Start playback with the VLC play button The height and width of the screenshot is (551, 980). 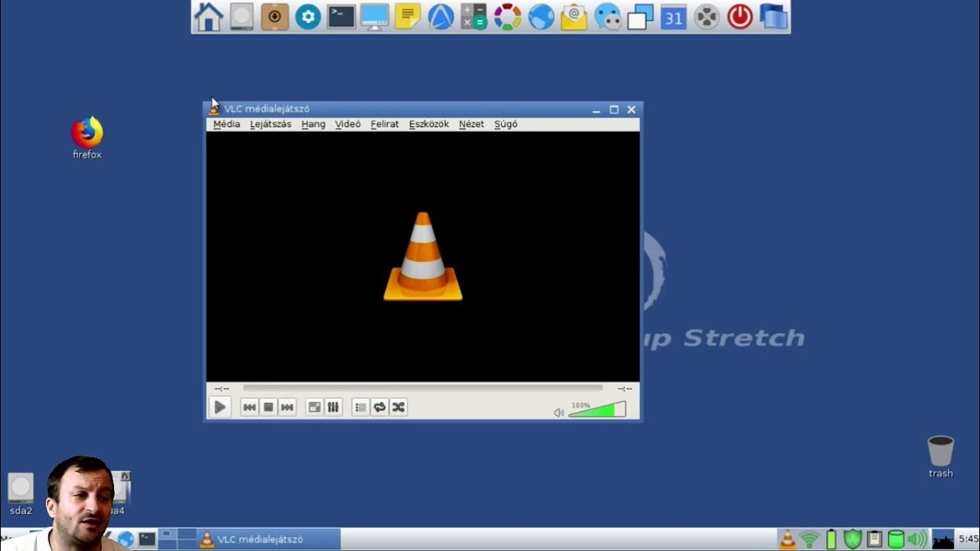[220, 407]
